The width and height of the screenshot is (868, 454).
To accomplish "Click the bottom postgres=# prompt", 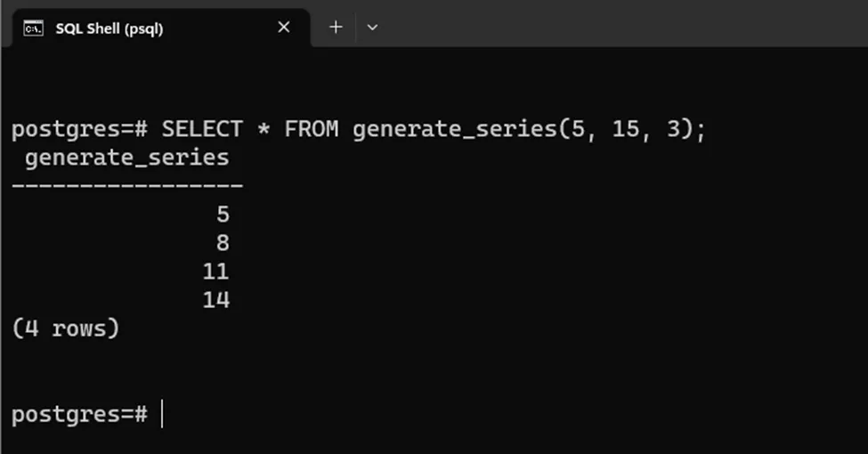I will tap(78, 414).
